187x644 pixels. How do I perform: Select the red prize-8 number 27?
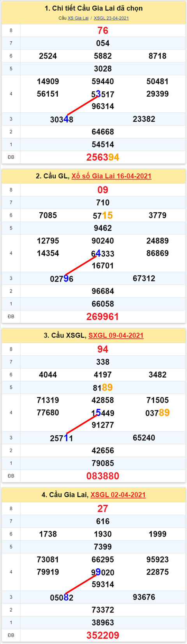click(103, 509)
